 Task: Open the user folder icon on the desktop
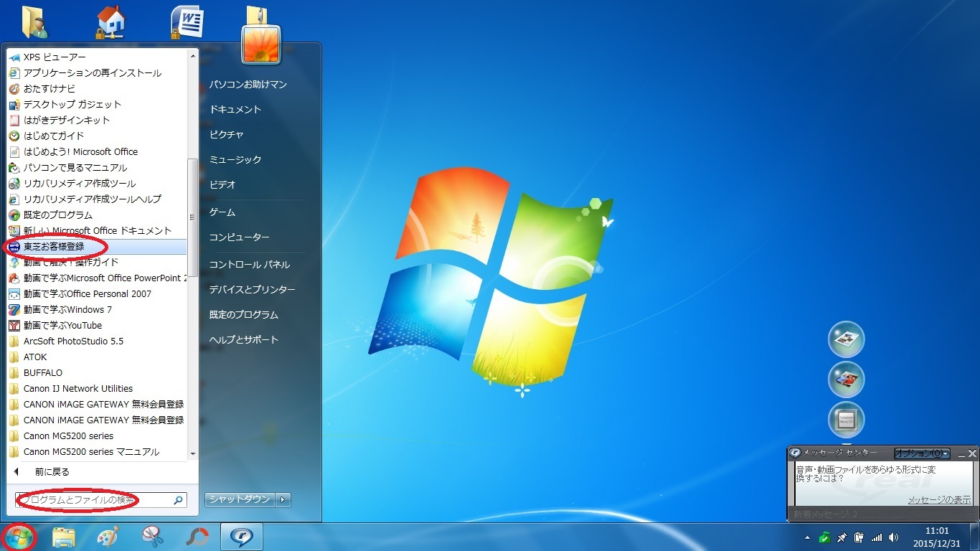[34, 22]
